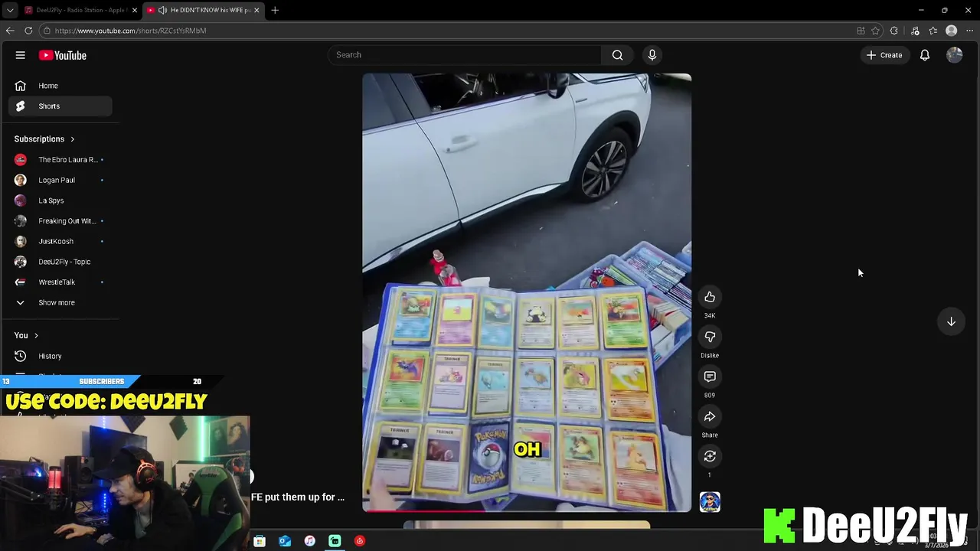Open Logan Paul channel
This screenshot has height=551, width=980.
pos(60,180)
